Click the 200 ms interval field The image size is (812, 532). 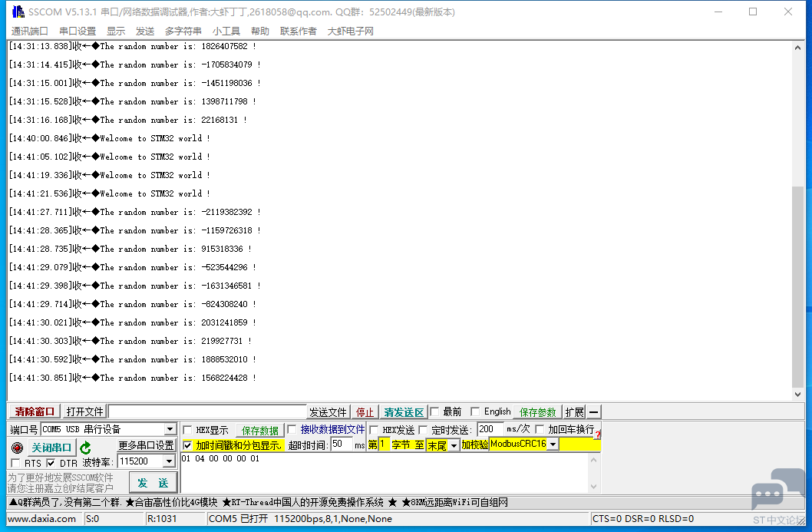coord(490,429)
